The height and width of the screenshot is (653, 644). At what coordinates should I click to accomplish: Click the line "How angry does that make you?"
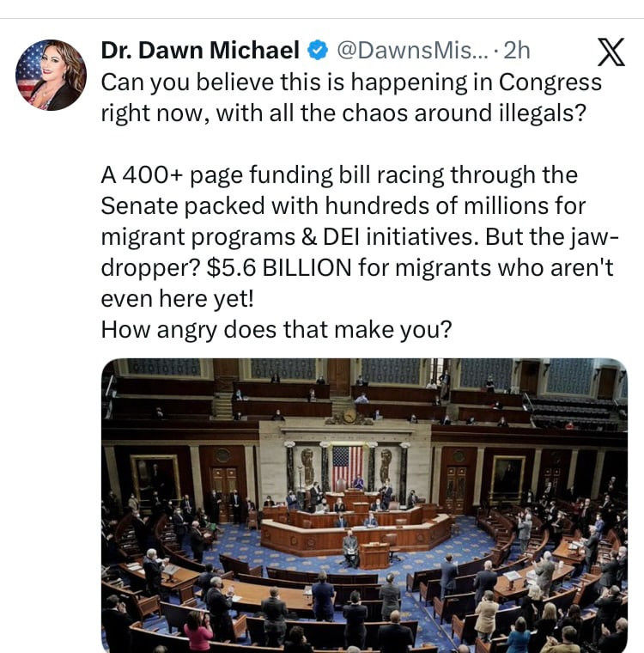276,329
